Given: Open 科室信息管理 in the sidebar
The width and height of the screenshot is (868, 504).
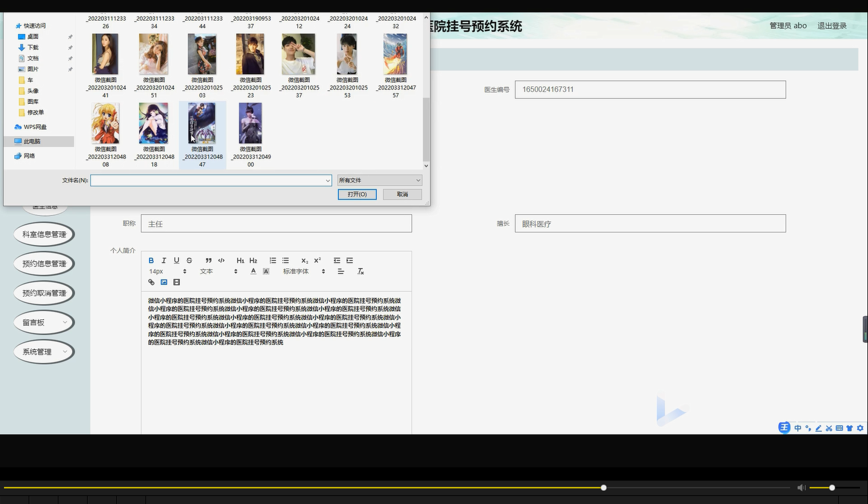Looking at the screenshot, I should click(45, 234).
